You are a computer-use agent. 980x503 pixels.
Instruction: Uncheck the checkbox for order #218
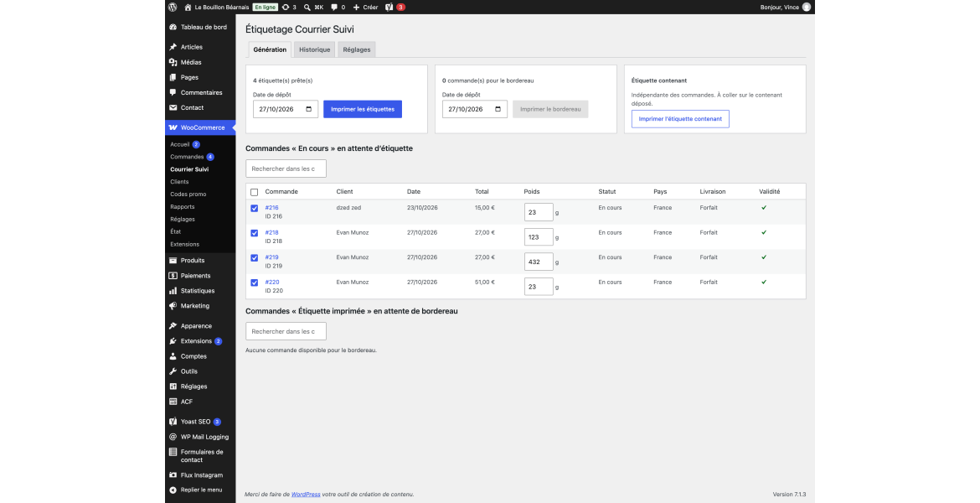coord(255,233)
